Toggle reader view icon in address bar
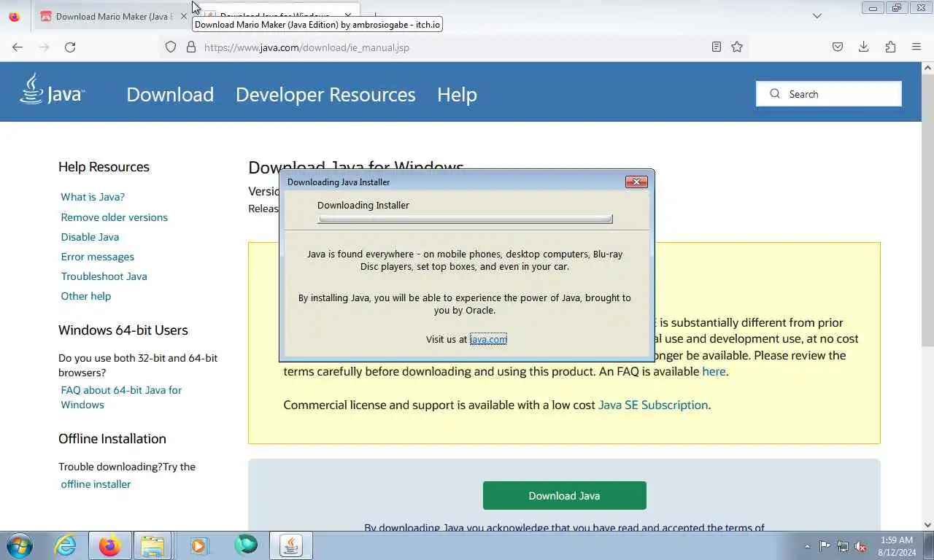Viewport: 934px width, 560px height. pyautogui.click(x=717, y=47)
